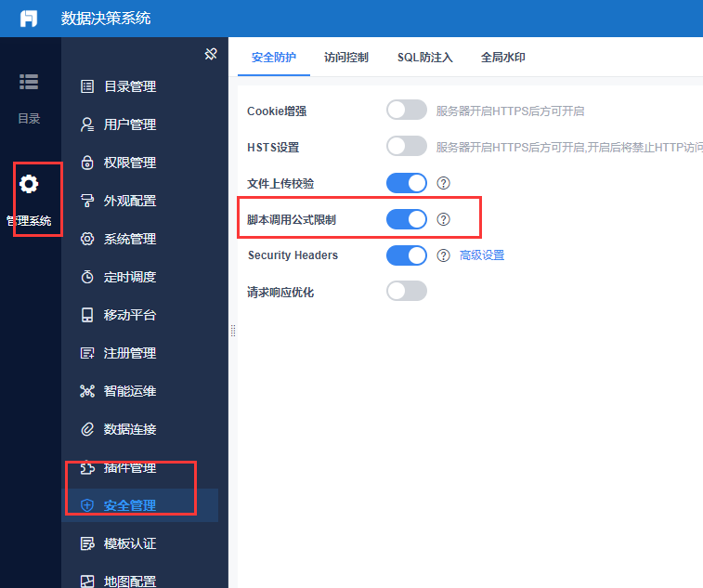703x588 pixels.
Task: Enable 请求响应优化 switch
Action: tap(407, 291)
